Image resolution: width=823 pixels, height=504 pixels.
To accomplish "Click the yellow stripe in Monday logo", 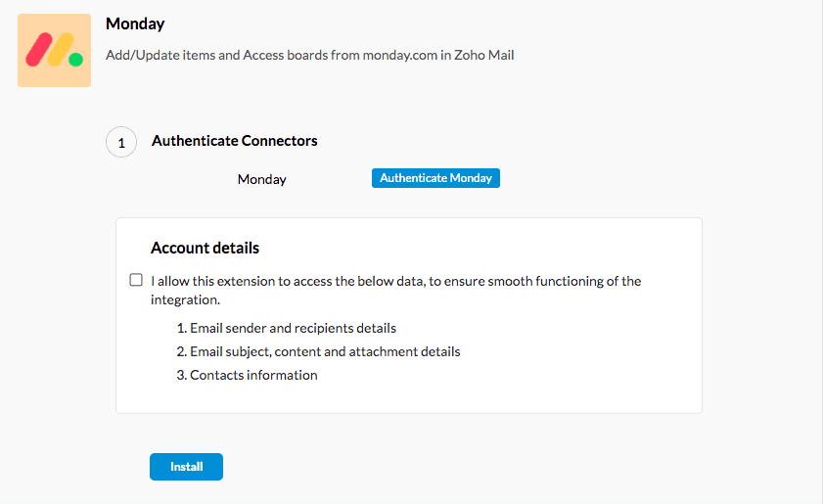I will point(61,50).
